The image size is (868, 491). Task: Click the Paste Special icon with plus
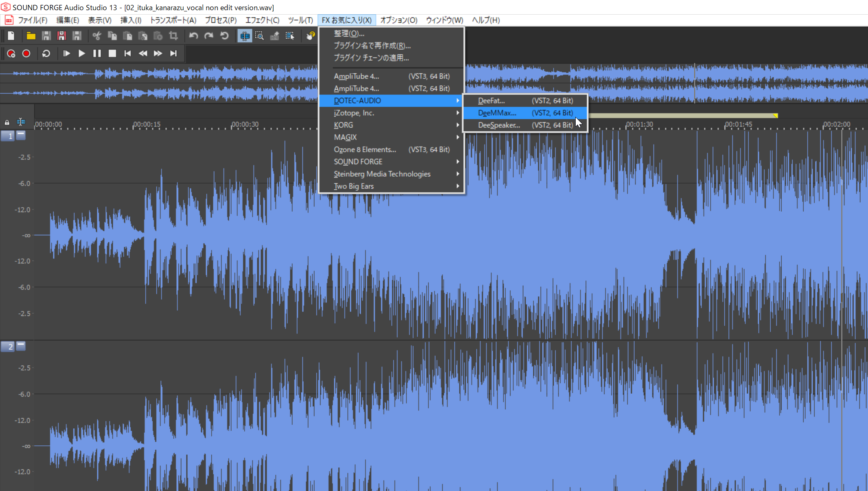[x=142, y=36]
